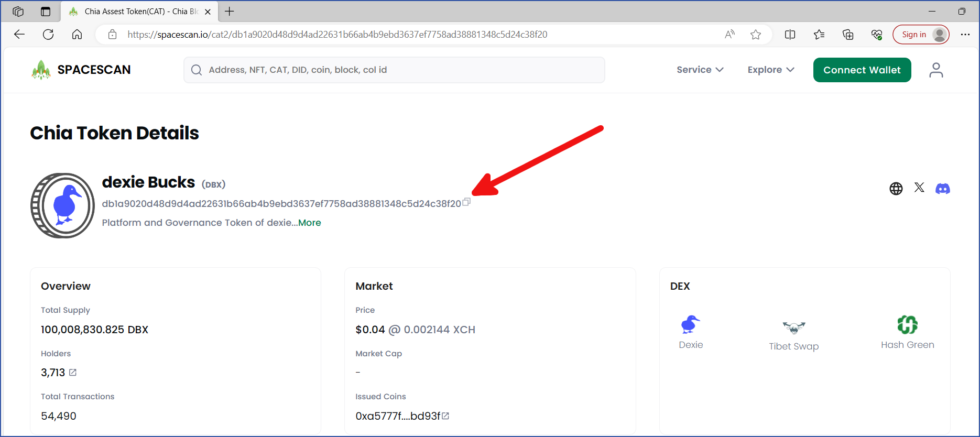Open Browser Essentials heart icon
Screen dimensions: 980x437
click(x=877, y=35)
